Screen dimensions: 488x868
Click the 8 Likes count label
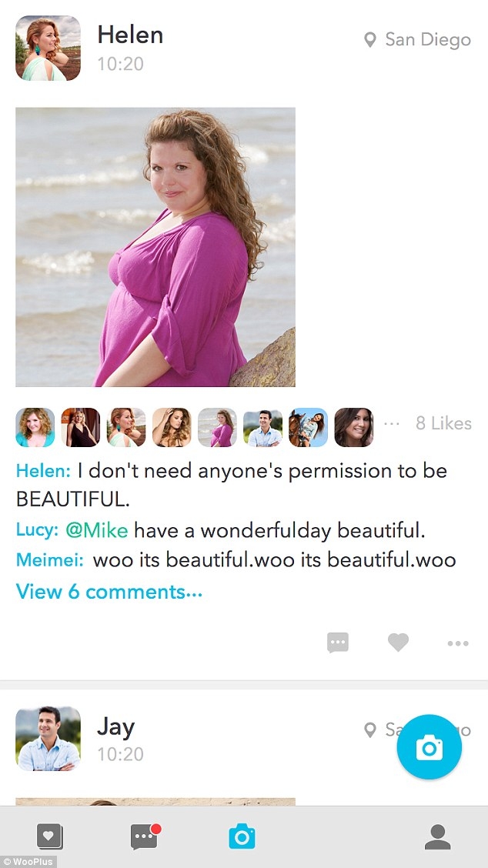(445, 422)
